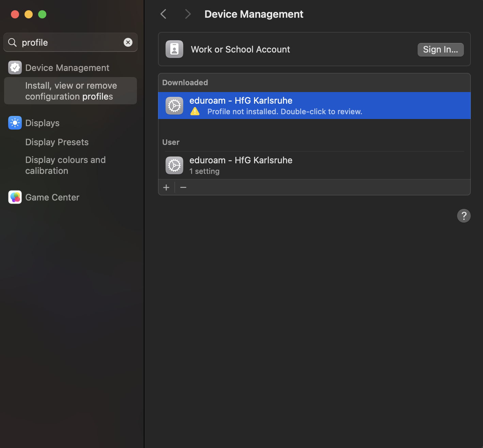Select the Downloaded eduroam - HfG Karlsruhe row
Viewport: 483px width, 448px height.
314,106
